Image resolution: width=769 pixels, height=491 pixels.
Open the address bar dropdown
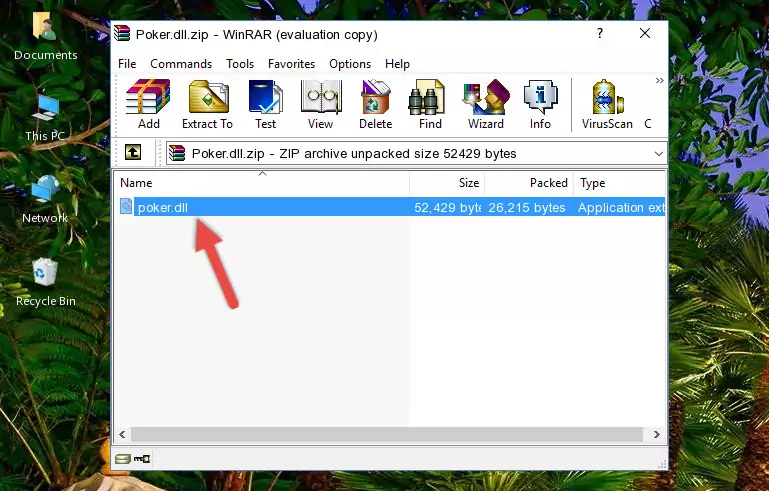(659, 154)
